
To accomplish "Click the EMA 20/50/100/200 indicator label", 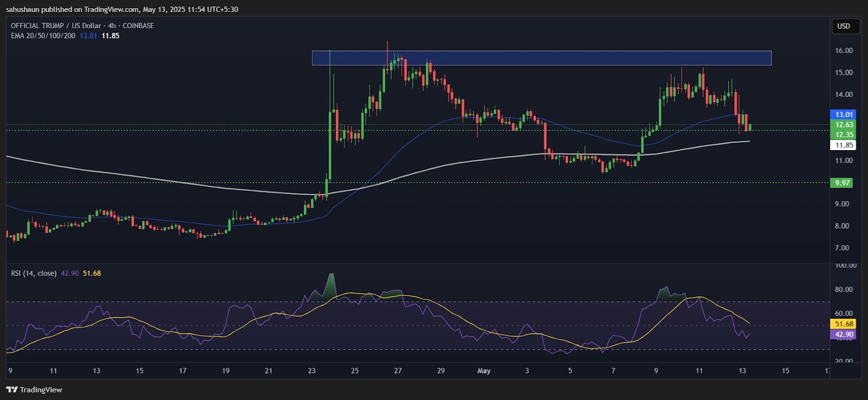I will click(43, 36).
